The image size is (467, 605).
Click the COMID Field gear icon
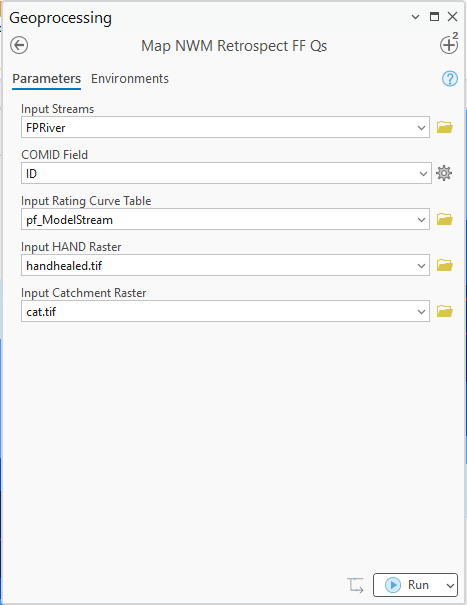444,173
